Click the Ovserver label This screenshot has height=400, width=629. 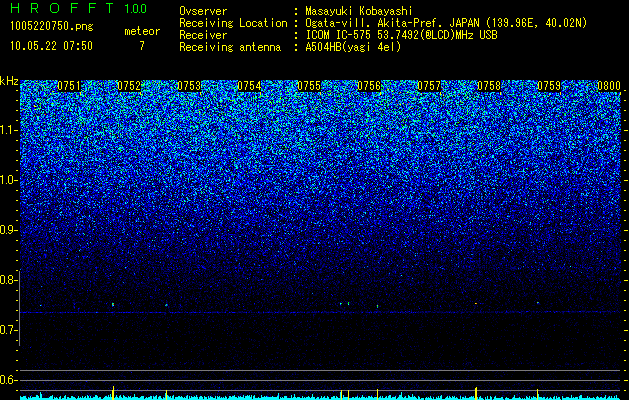[x=203, y=11]
